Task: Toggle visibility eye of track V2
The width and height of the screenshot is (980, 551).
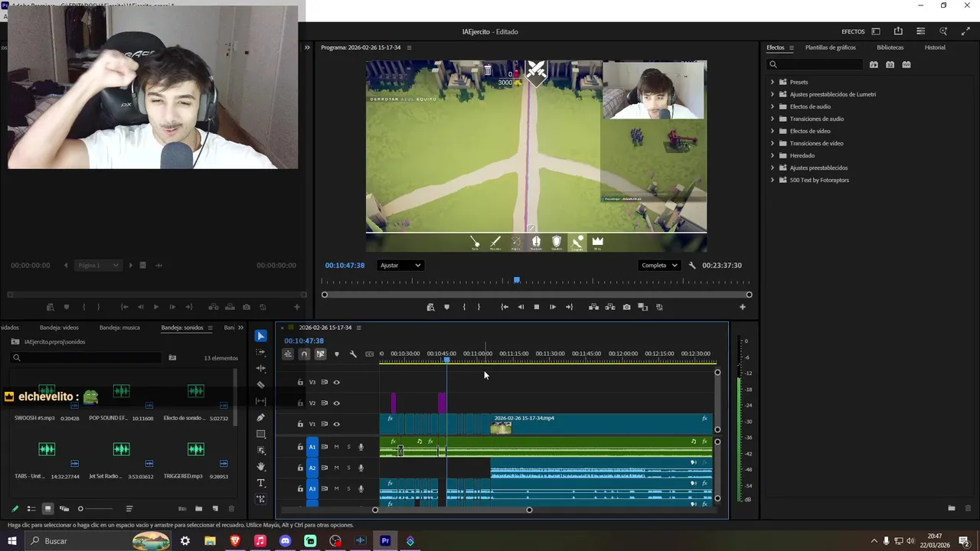Action: 336,403
